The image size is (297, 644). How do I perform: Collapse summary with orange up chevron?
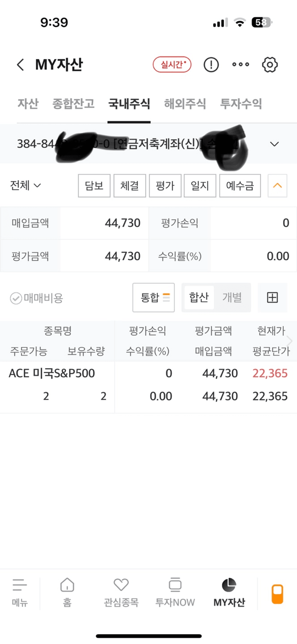(277, 186)
